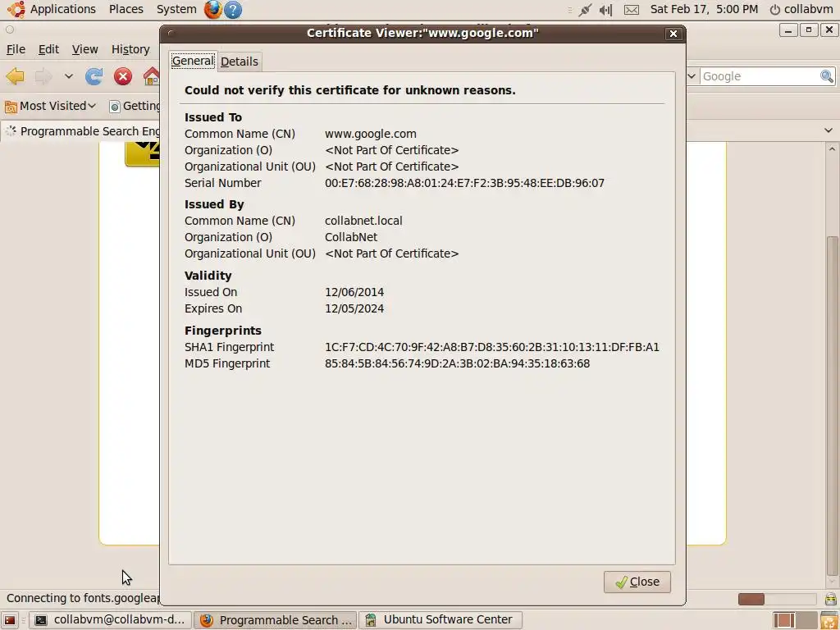Open Firefox View menu
Viewport: 840px width, 630px height.
coord(84,49)
